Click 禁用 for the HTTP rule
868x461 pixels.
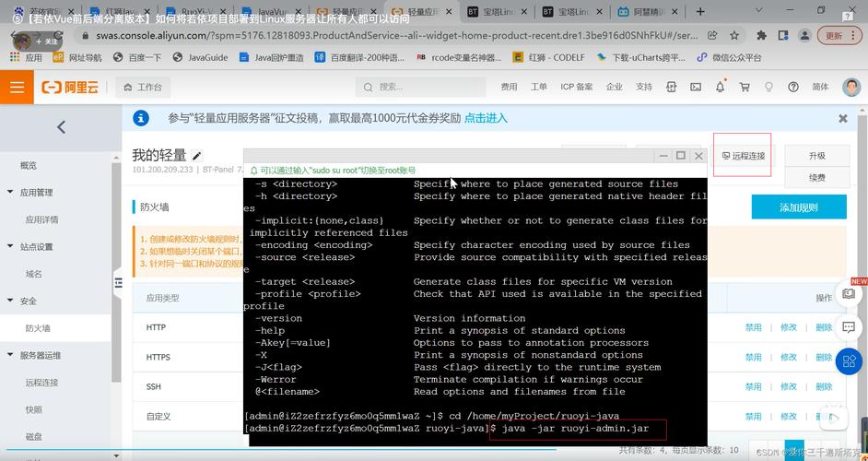click(753, 327)
